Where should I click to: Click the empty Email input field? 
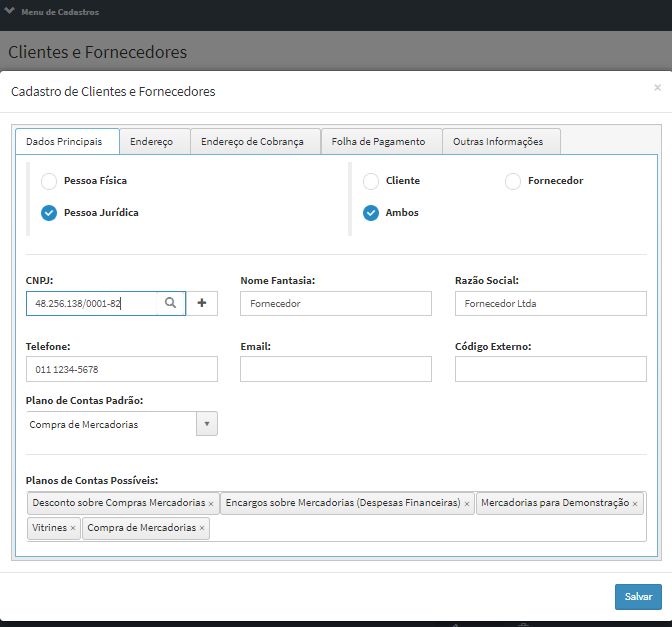click(336, 369)
